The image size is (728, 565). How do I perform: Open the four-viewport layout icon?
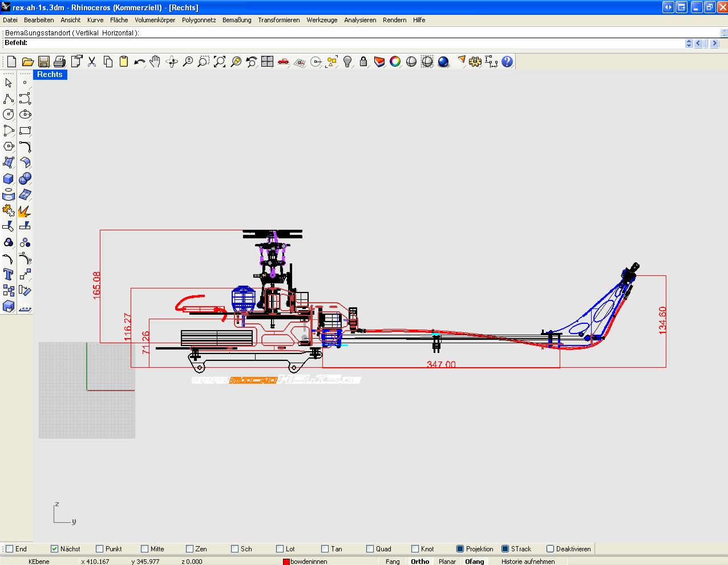click(267, 62)
